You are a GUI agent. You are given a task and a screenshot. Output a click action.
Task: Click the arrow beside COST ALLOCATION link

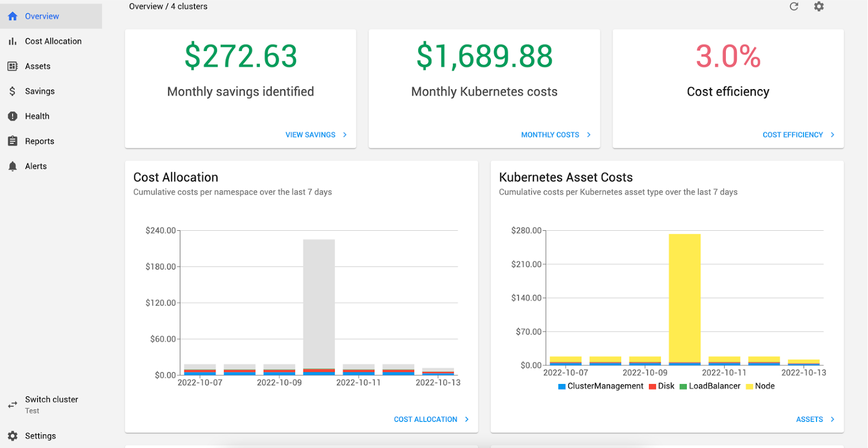[467, 419]
